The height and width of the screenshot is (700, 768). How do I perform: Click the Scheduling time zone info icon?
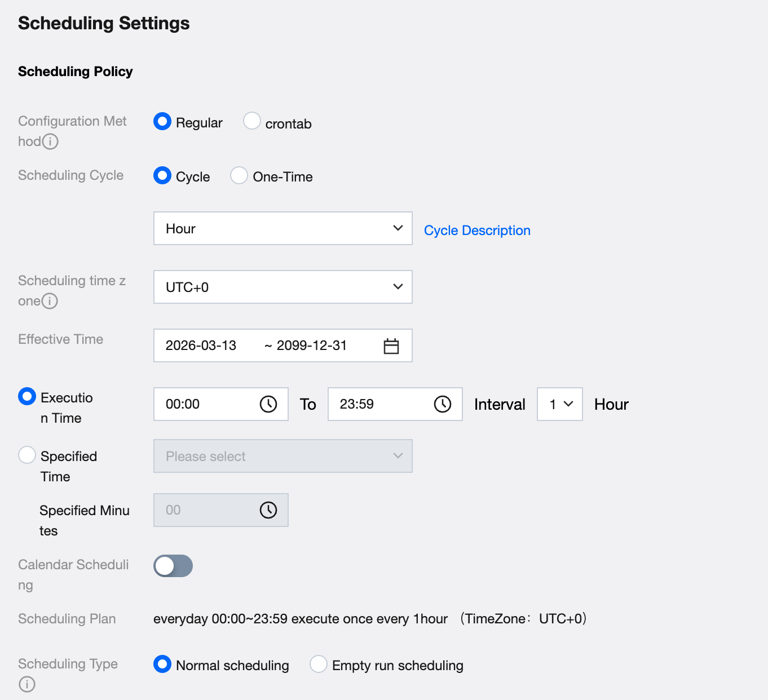[50, 301]
